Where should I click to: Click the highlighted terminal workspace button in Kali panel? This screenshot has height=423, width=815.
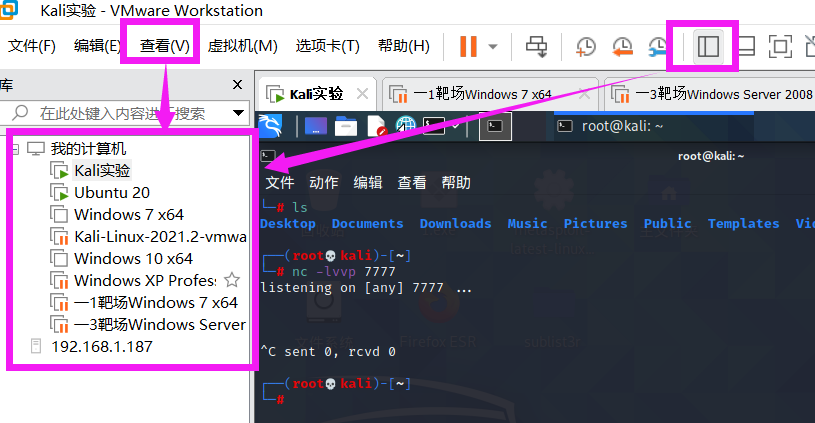coord(495,126)
